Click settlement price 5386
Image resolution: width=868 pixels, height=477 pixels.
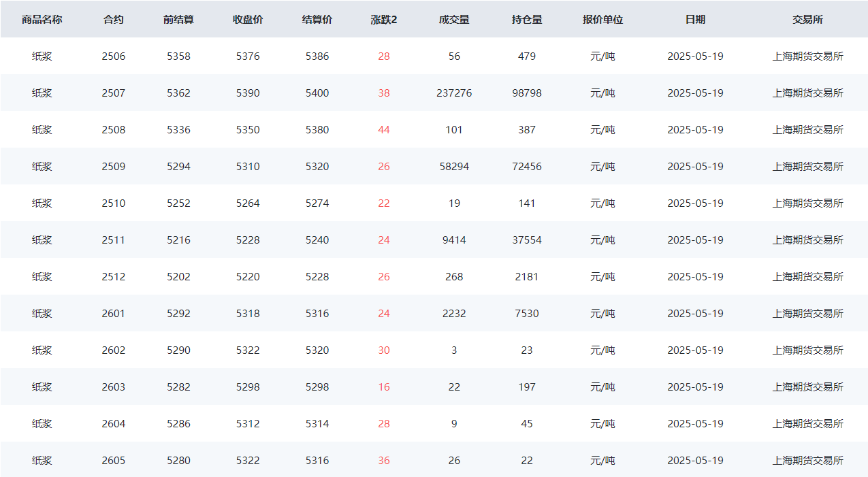pos(317,56)
